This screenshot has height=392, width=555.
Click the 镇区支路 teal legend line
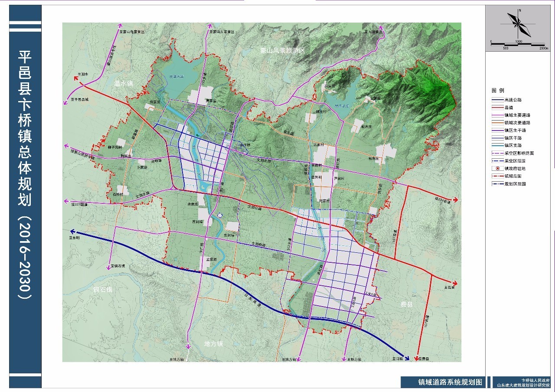point(497,146)
